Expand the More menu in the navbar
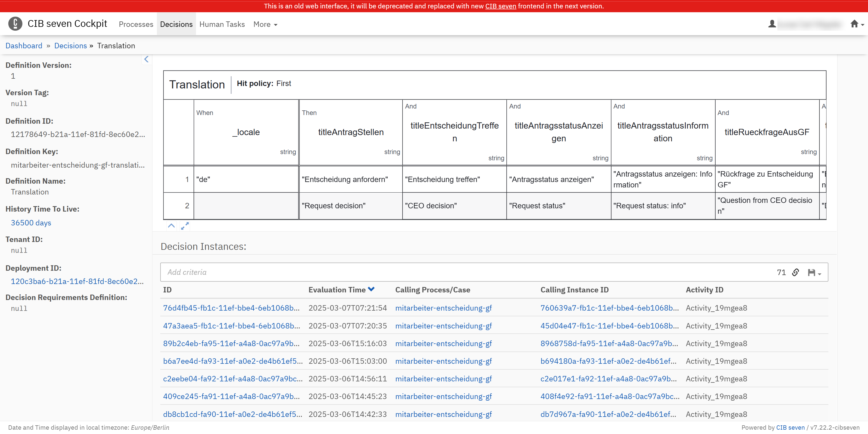Viewport: 868px width, 434px height. point(265,24)
